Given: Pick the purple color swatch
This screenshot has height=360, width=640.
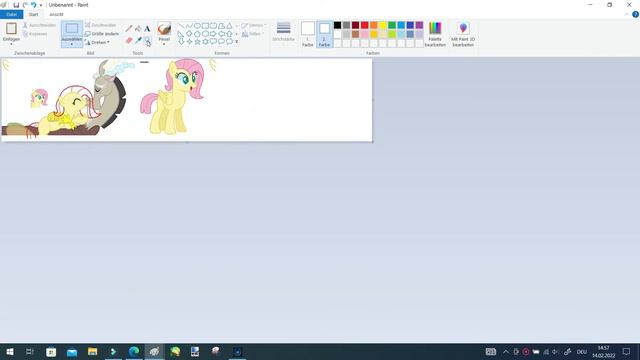Looking at the screenshot, I should [419, 25].
